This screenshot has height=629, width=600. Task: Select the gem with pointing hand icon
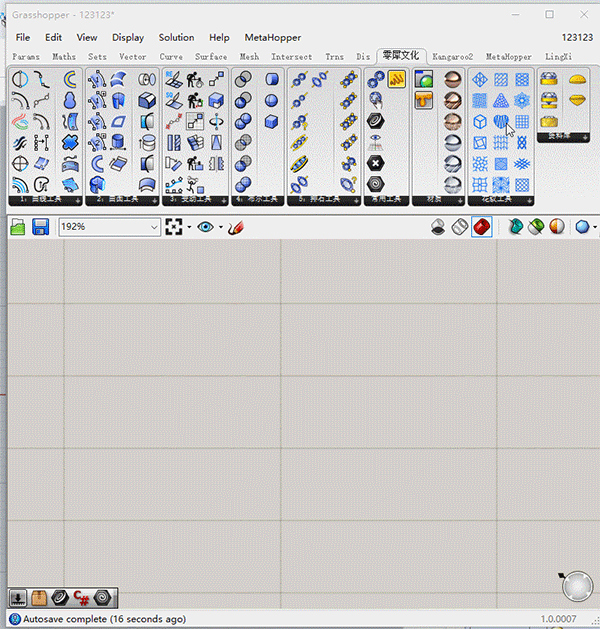pyautogui.click(x=376, y=101)
